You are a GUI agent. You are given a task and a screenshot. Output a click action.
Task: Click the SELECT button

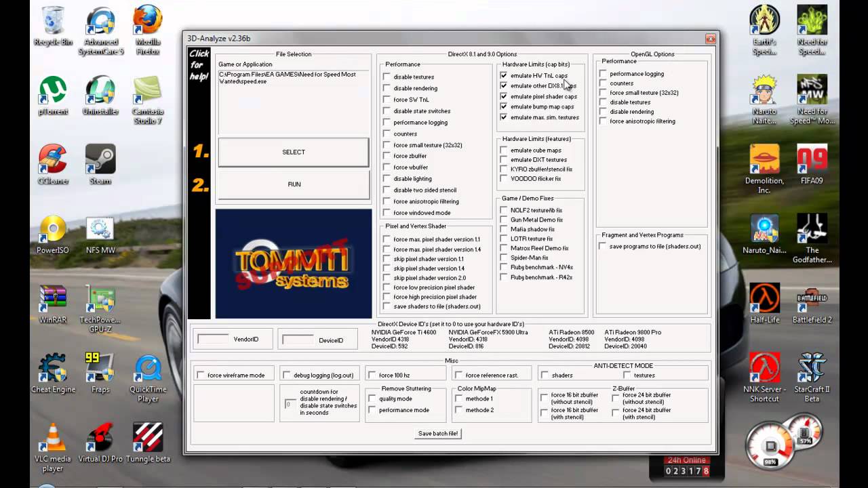[294, 152]
